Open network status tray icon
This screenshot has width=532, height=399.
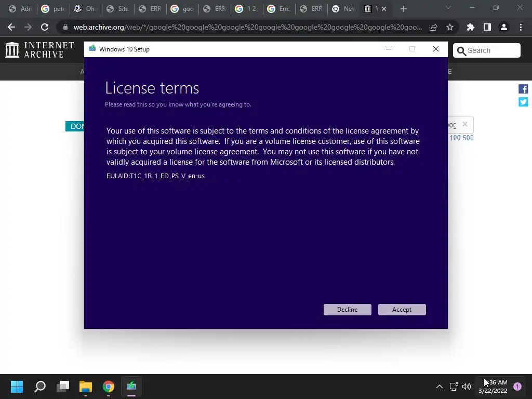pos(454,387)
